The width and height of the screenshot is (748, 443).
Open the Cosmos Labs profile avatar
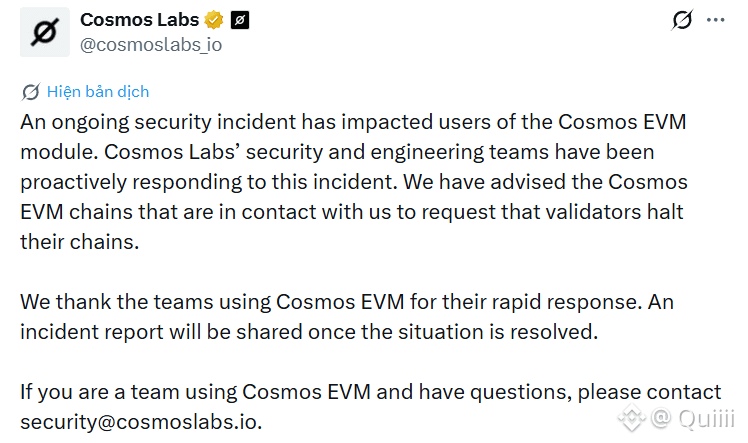(x=45, y=32)
